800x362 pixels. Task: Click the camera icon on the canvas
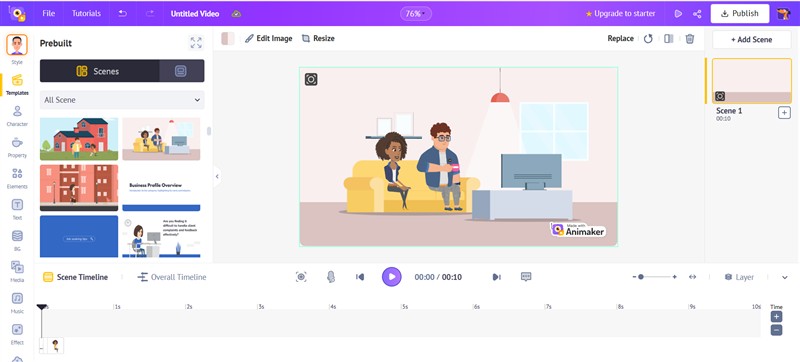[x=311, y=79]
